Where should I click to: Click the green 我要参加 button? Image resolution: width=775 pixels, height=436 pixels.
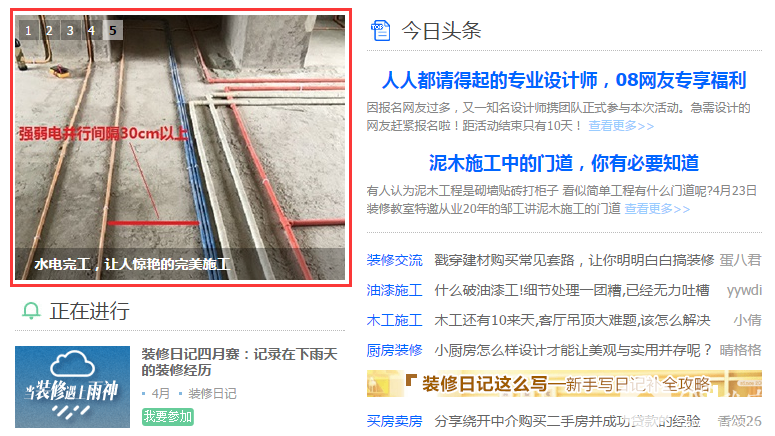coord(168,417)
